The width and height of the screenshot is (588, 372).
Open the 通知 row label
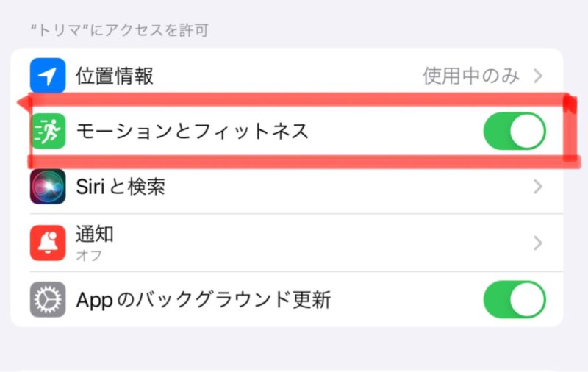95,235
